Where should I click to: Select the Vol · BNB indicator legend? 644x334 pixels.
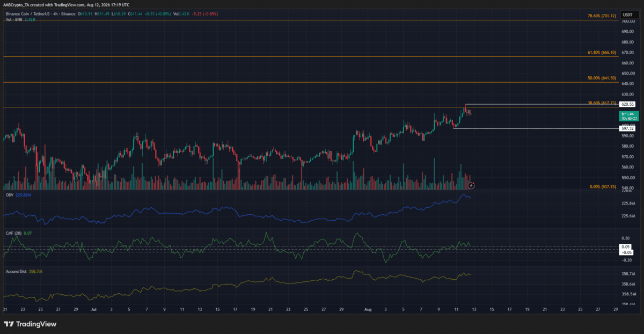point(14,19)
